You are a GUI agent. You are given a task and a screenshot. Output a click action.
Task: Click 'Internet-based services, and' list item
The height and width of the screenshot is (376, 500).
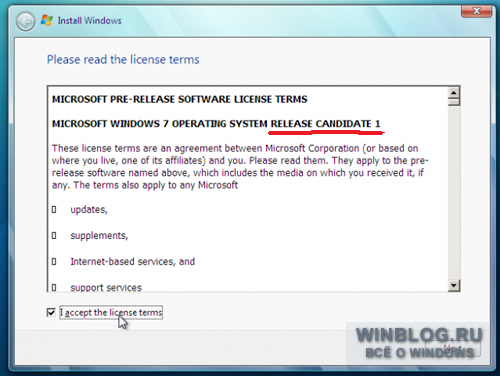133,262
